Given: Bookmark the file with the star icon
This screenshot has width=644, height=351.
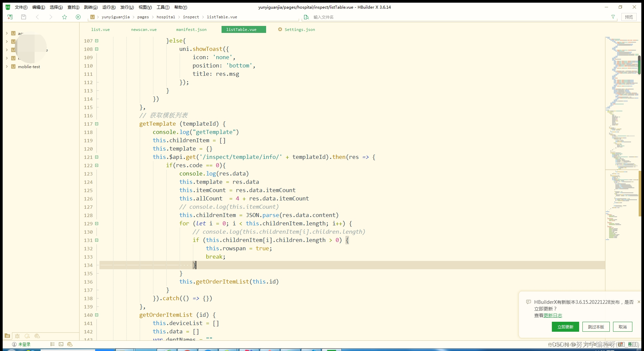Looking at the screenshot, I should pyautogui.click(x=65, y=17).
